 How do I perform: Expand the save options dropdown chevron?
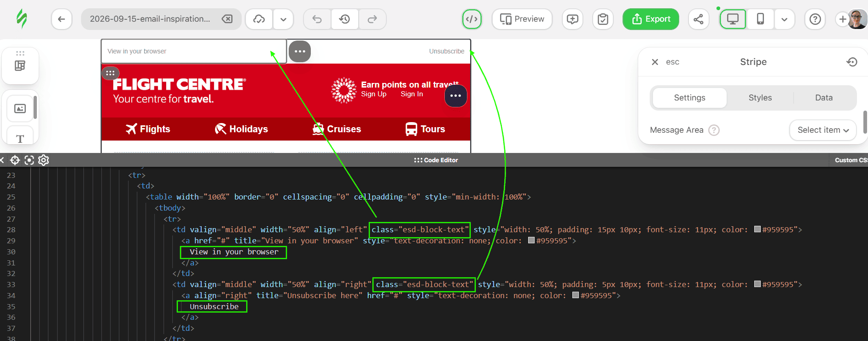[284, 19]
